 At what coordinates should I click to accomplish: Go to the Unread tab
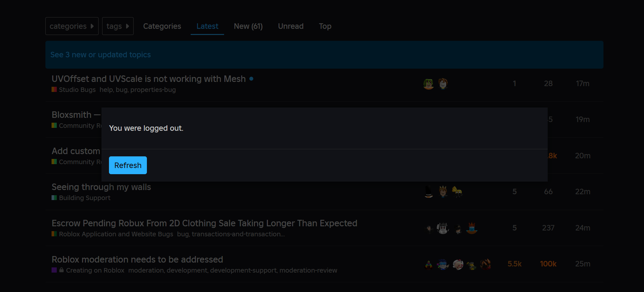point(291,26)
